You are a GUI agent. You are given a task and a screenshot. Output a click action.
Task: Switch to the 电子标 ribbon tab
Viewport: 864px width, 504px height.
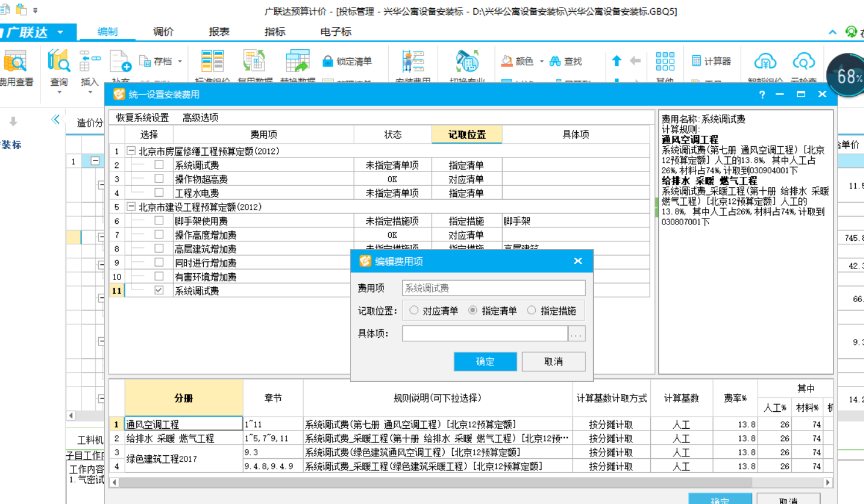[335, 32]
